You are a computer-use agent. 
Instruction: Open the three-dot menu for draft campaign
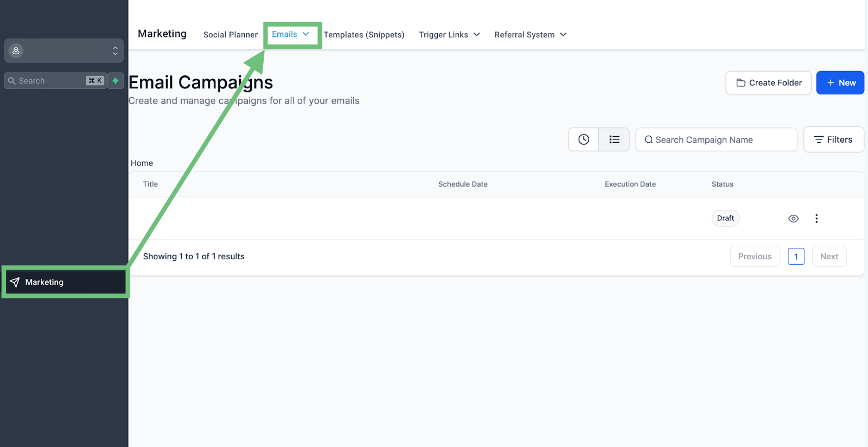pyautogui.click(x=816, y=219)
